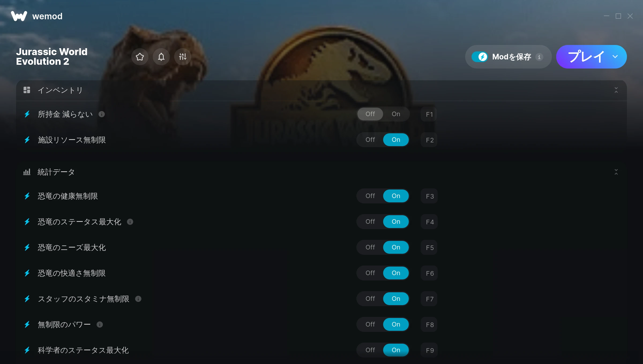Turn Off 施設リソース無制限 cheat
The height and width of the screenshot is (364, 643).
370,140
